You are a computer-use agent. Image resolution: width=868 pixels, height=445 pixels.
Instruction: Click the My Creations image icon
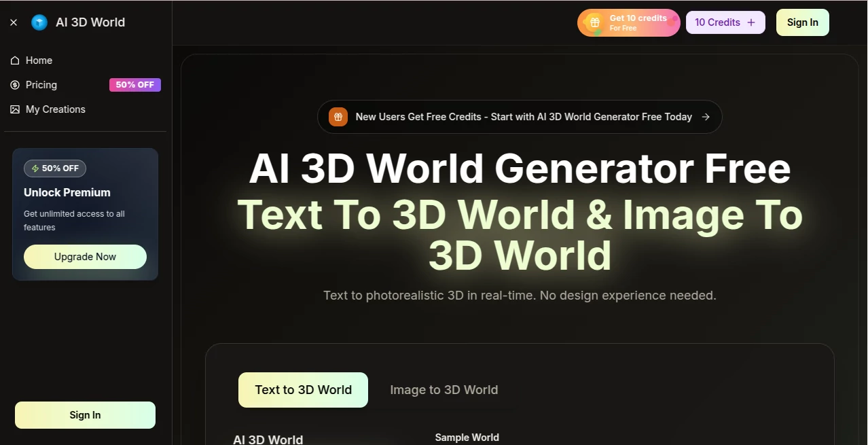(x=14, y=109)
